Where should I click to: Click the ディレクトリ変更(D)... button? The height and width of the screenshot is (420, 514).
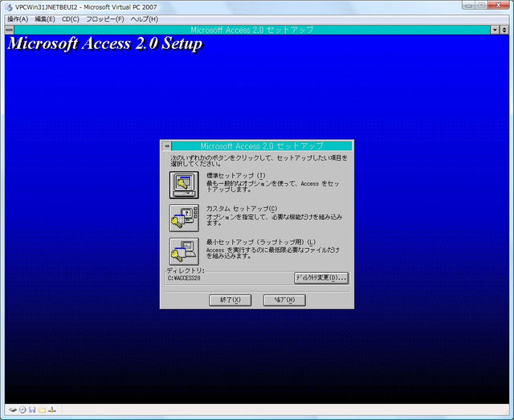[x=321, y=278]
